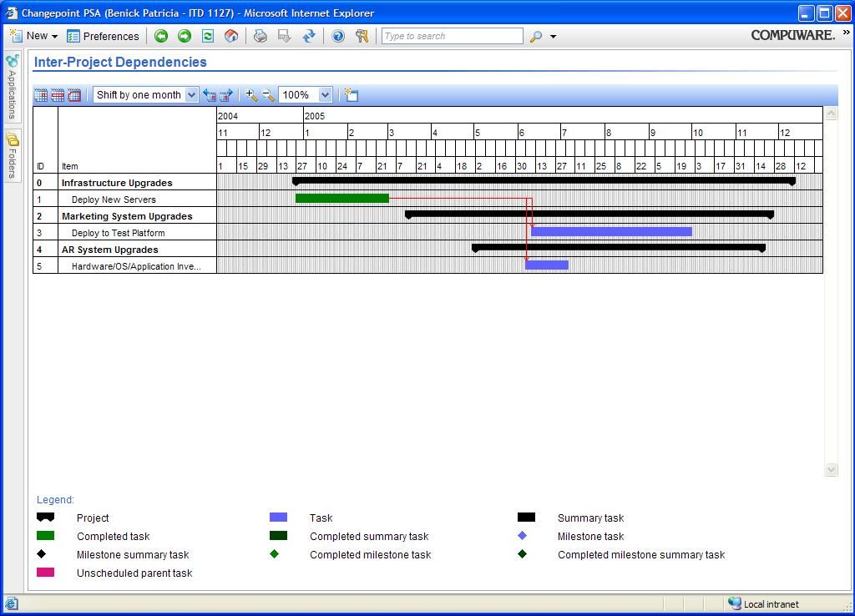
Task: Expand the Shift by one month dropdown
Action: 191,95
